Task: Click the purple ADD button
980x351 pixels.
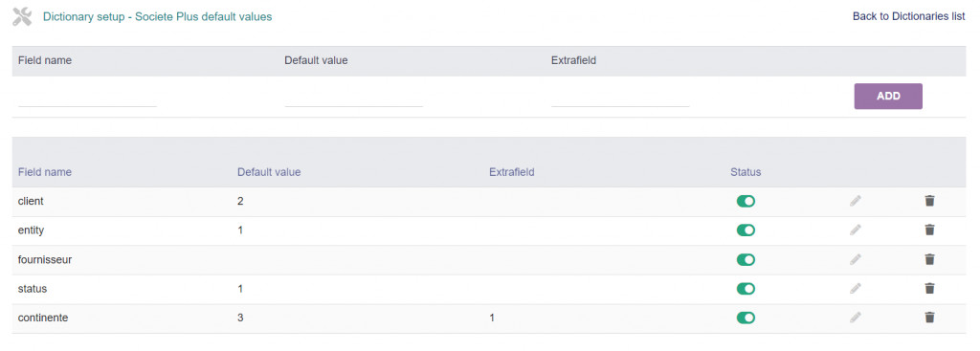Action: pos(888,97)
